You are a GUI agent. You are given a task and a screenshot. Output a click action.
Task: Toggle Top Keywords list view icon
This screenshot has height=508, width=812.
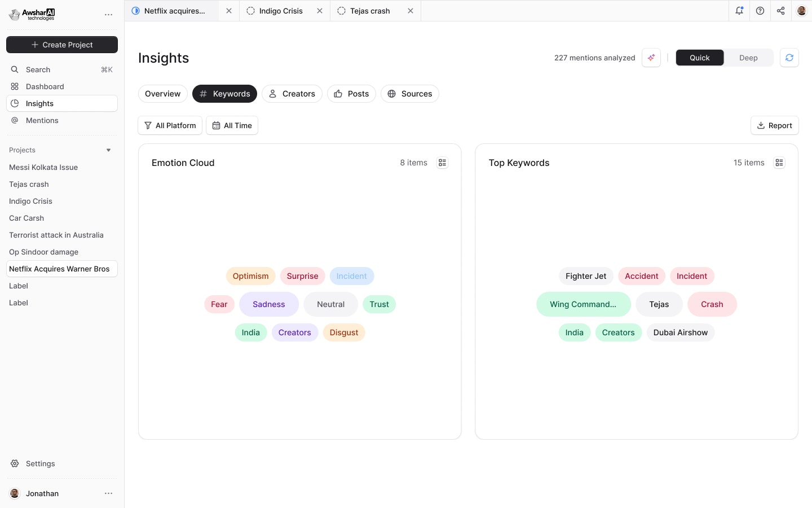(779, 163)
